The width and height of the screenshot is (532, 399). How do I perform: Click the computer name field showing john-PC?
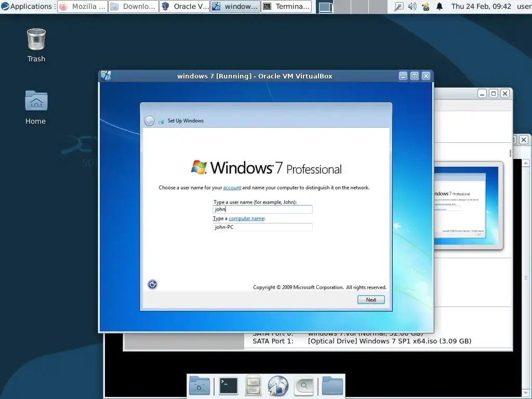[x=262, y=227]
